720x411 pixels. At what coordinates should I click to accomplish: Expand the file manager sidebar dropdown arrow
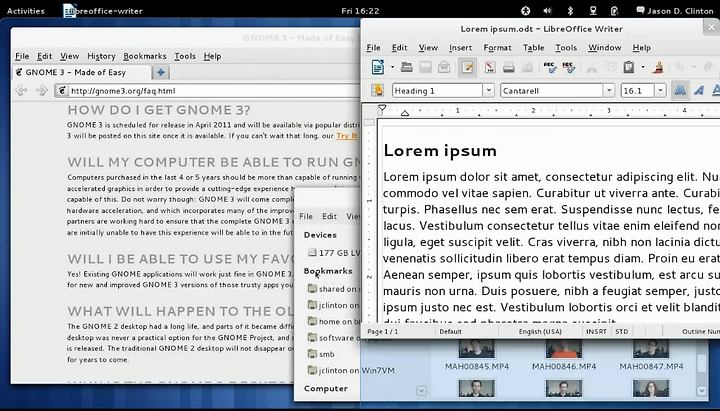(x=421, y=391)
